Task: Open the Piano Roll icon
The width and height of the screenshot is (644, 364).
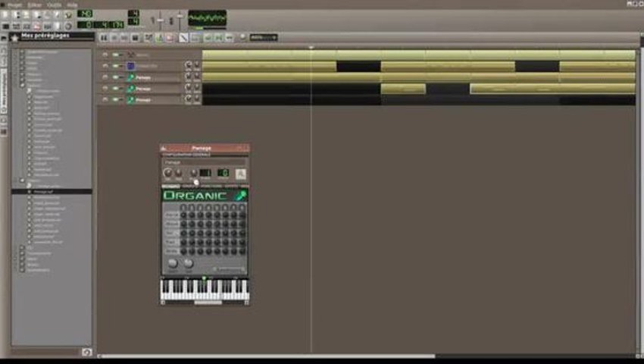Action: (27, 27)
